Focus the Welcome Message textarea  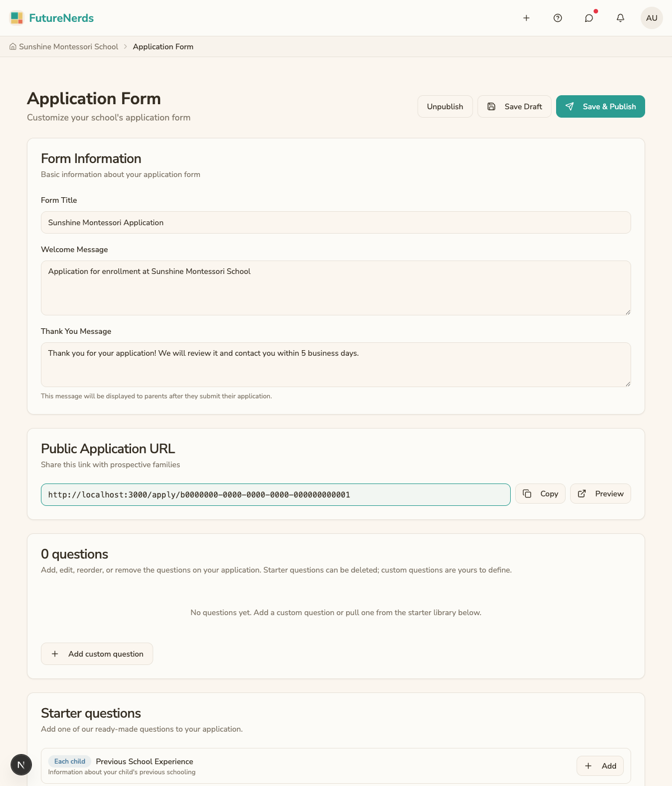tap(336, 288)
